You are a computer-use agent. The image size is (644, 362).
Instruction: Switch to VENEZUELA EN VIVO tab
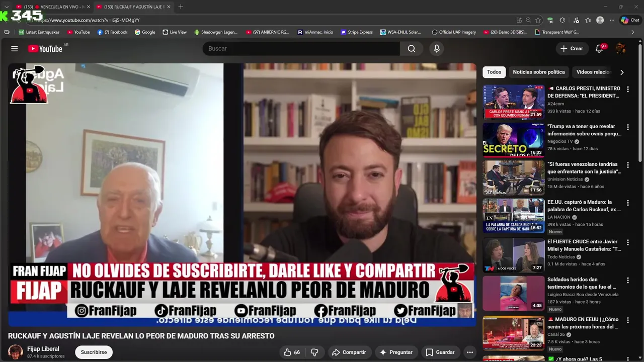click(x=53, y=7)
